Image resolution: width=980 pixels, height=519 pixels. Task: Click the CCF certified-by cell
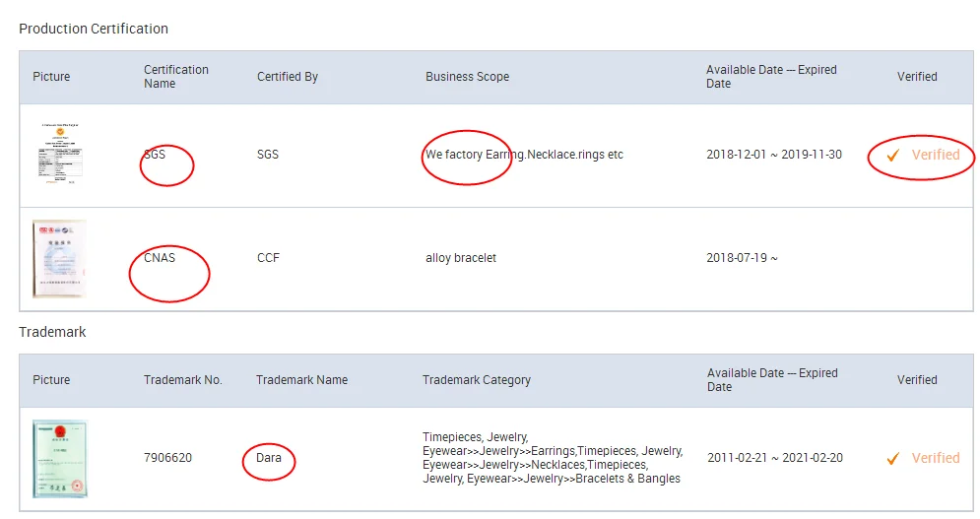(x=268, y=258)
